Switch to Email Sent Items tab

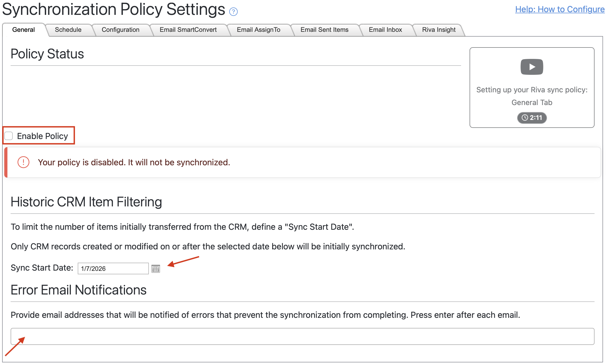[324, 30]
